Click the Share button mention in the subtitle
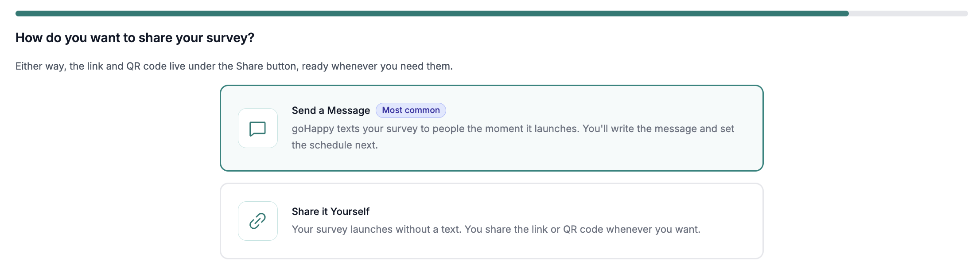This screenshot has height=266, width=980. (x=264, y=66)
